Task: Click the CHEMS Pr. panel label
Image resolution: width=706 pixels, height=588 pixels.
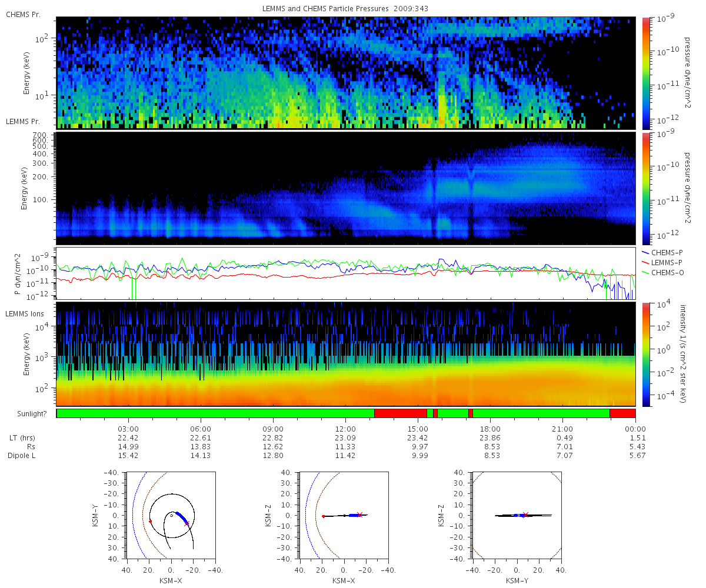Action: click(23, 14)
